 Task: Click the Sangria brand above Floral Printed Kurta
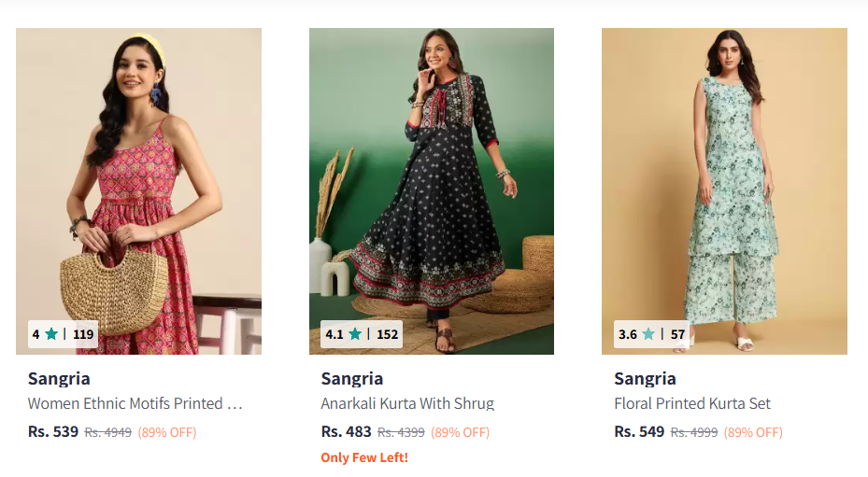click(646, 379)
